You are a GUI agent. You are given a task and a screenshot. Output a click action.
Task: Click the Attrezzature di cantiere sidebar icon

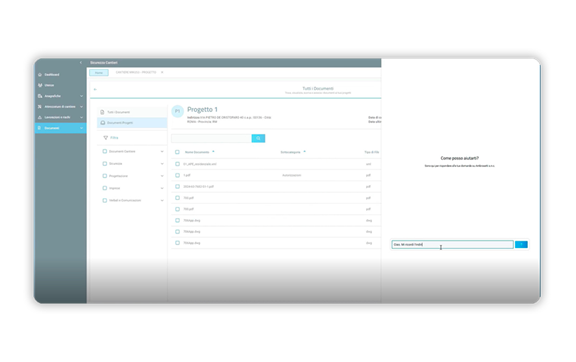tap(40, 107)
